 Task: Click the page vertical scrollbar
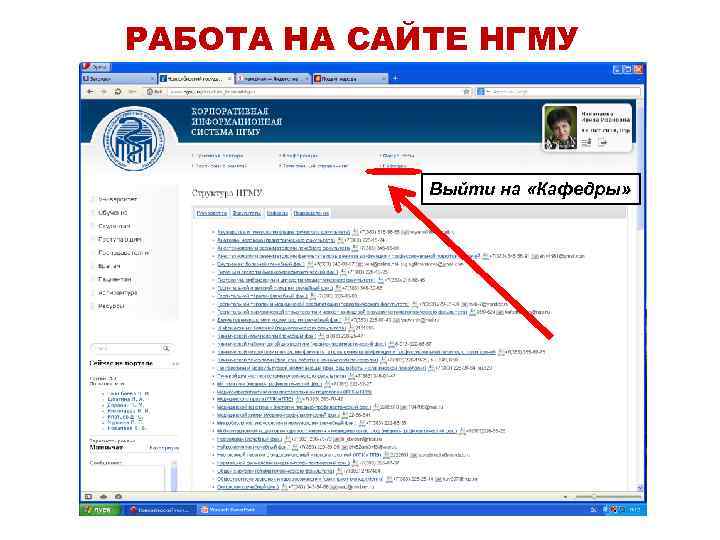[640, 295]
